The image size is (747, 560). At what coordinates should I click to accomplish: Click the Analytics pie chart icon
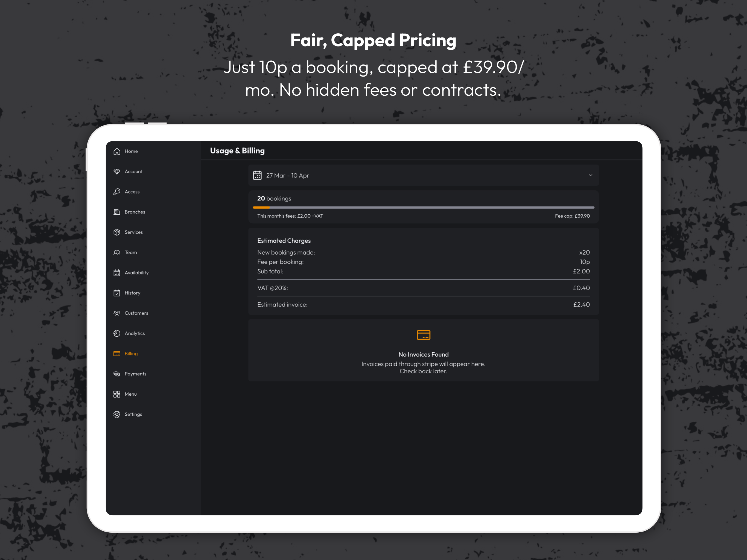[x=117, y=333]
